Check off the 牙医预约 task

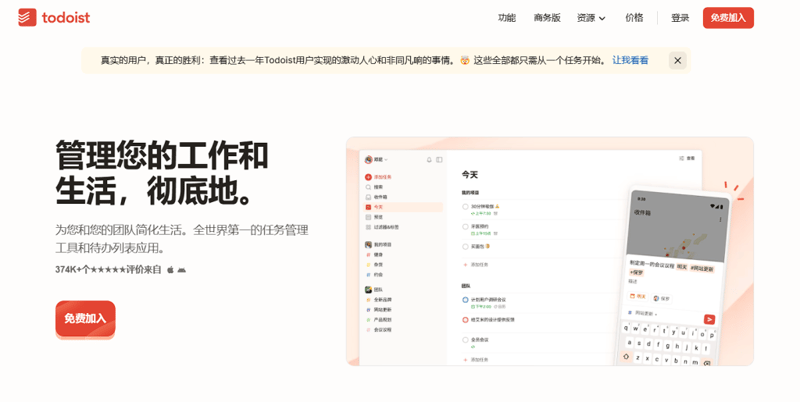point(465,227)
